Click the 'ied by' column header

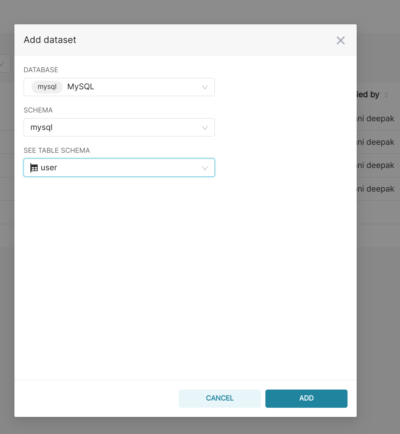pos(368,95)
